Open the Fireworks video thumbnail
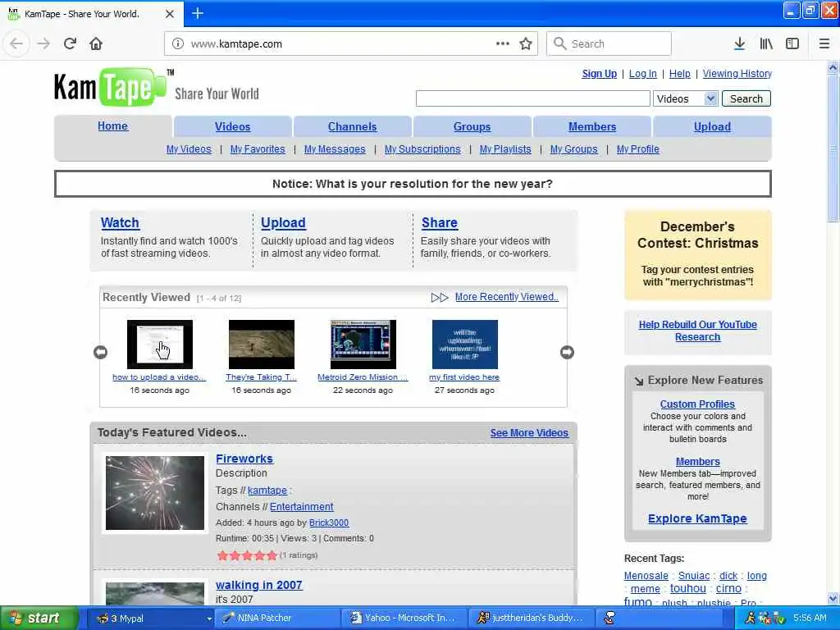840x630 pixels. [155, 493]
